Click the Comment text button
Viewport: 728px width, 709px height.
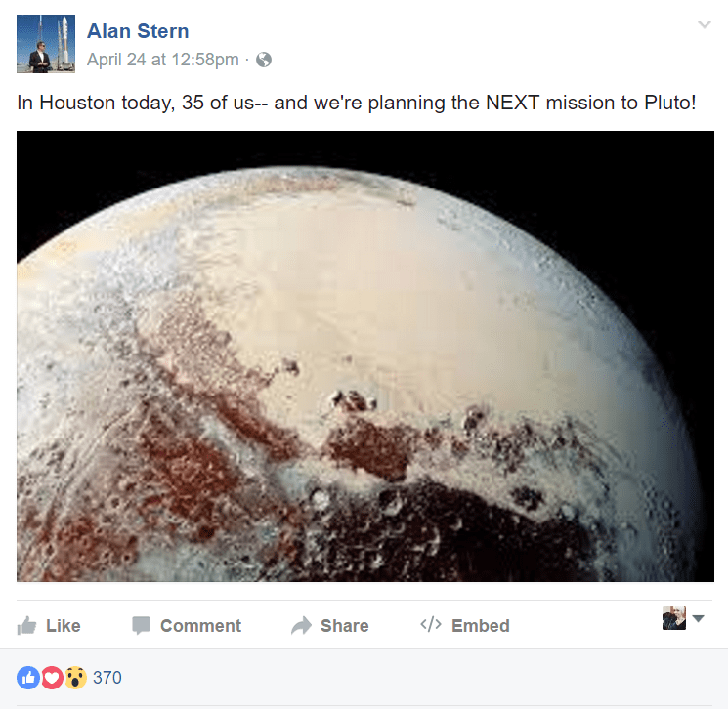[200, 625]
